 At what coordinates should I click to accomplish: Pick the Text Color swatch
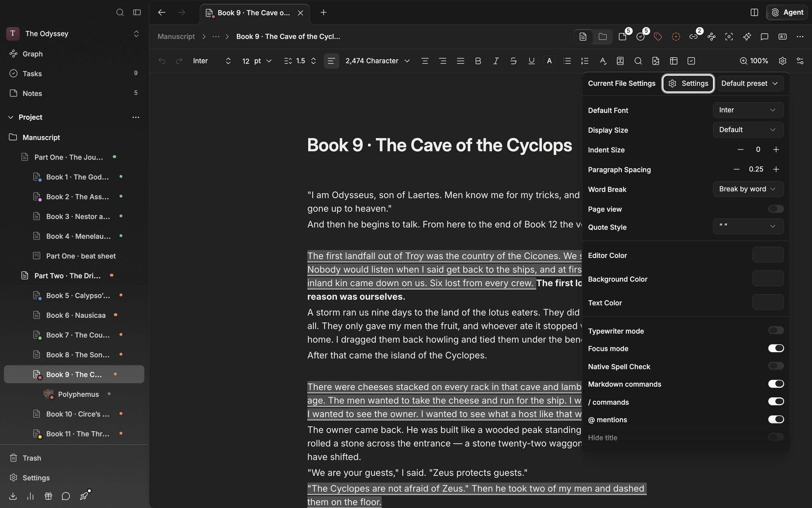[x=768, y=302]
